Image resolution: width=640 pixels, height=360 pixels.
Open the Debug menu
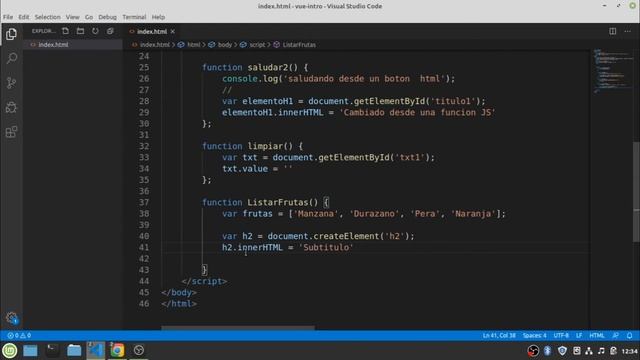point(107,17)
